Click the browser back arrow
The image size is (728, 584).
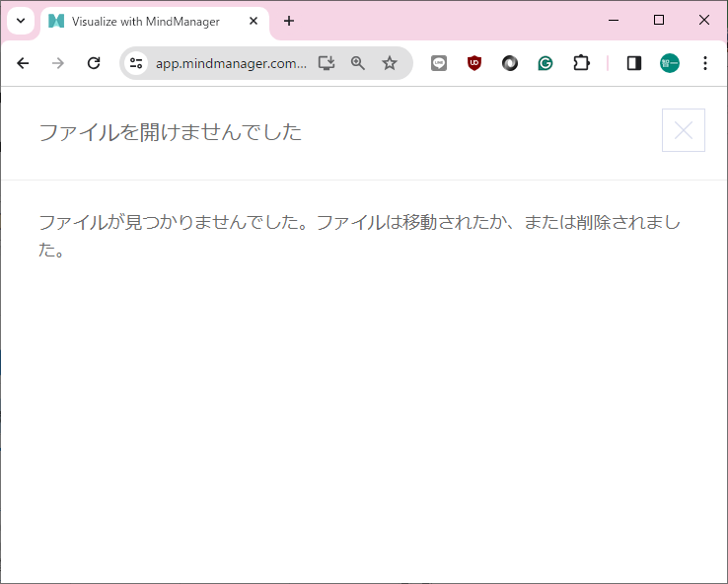coord(23,63)
